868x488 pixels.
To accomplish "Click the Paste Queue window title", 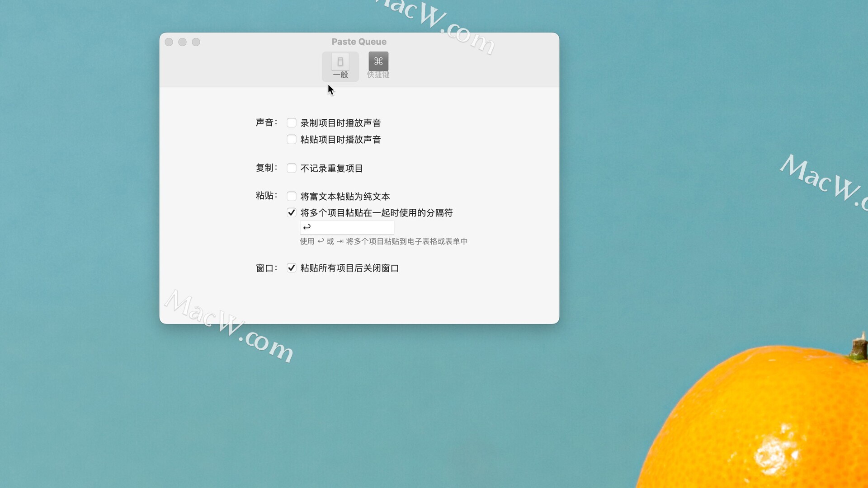I will [x=359, y=42].
